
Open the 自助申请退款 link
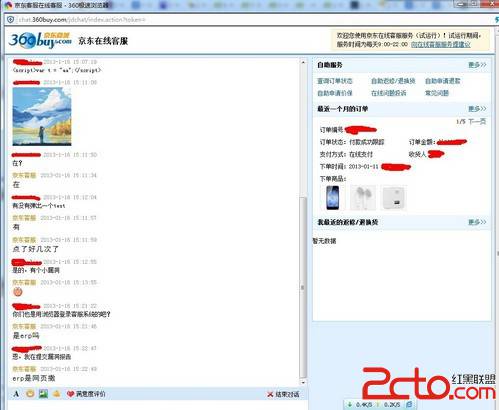click(x=443, y=81)
